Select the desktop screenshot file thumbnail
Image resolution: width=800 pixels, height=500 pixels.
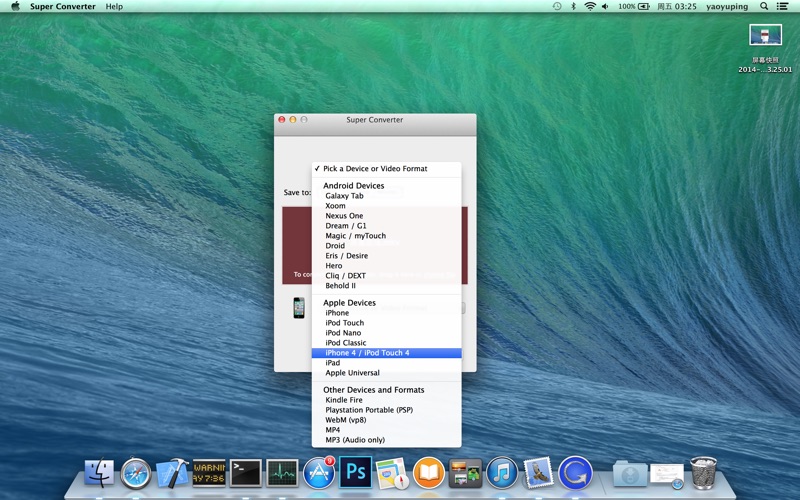click(765, 36)
